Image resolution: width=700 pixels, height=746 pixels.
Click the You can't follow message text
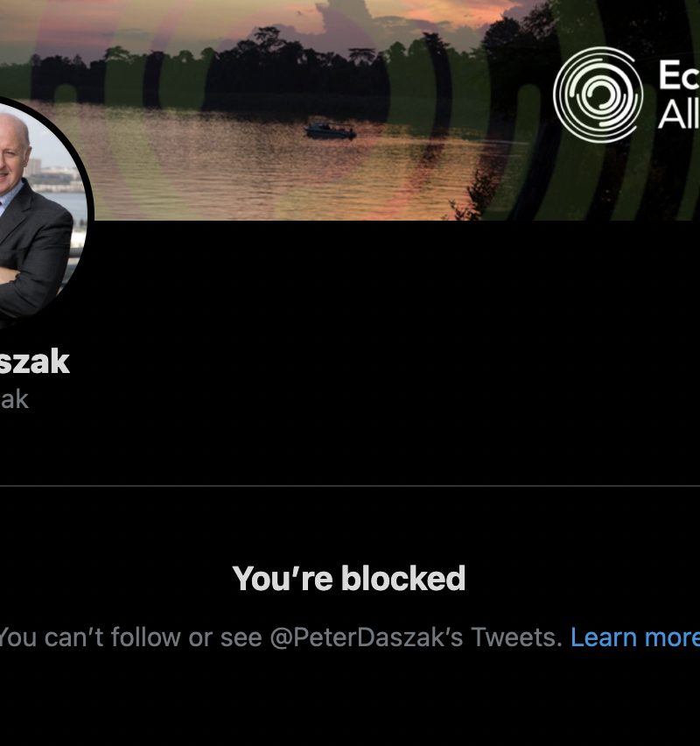(281, 637)
